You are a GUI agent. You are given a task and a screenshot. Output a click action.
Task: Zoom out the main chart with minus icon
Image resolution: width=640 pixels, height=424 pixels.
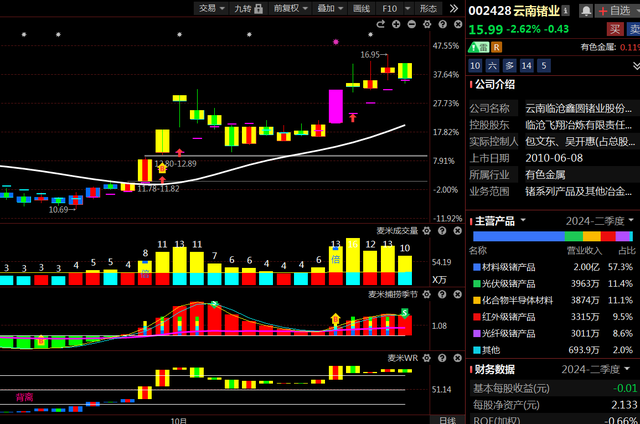[411, 24]
